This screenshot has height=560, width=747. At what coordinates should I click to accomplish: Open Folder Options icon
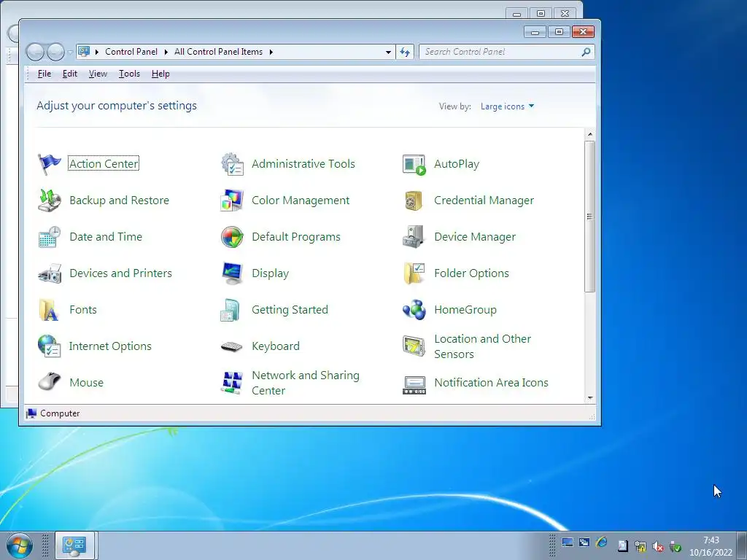point(414,273)
